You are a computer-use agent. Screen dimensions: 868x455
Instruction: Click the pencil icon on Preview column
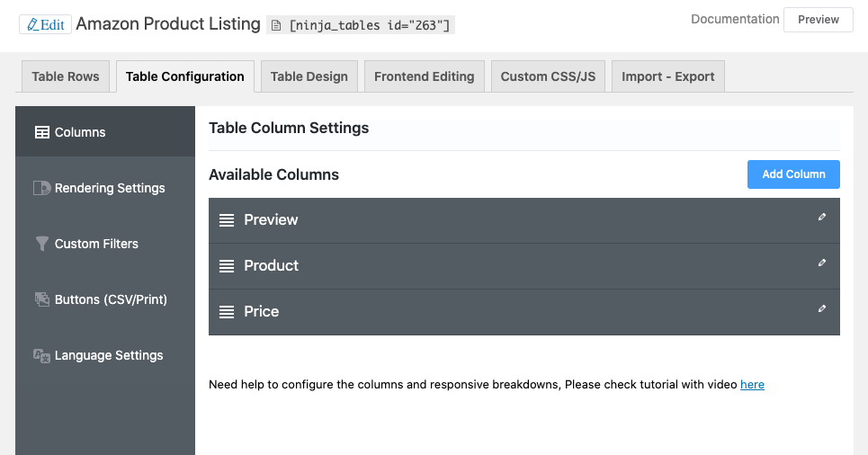coord(821,217)
